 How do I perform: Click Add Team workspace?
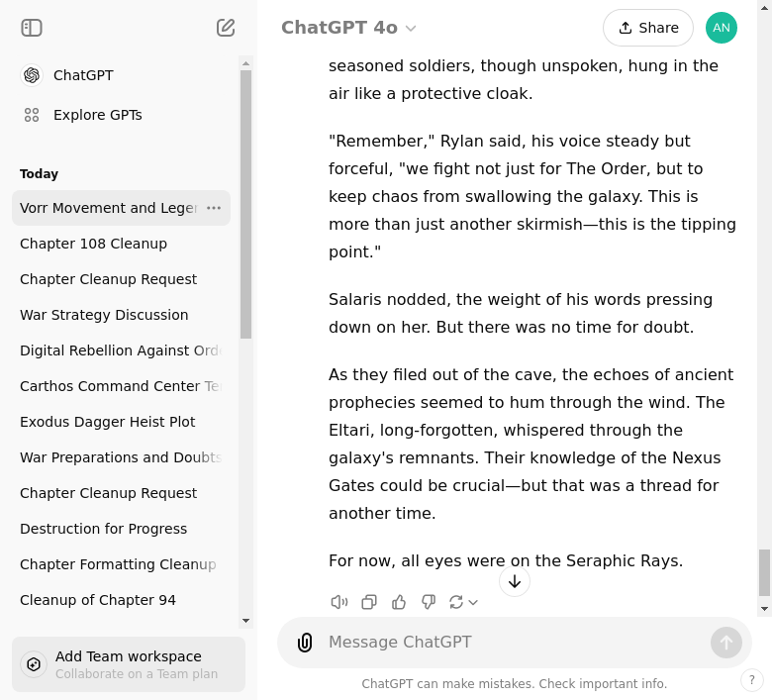coord(129,664)
